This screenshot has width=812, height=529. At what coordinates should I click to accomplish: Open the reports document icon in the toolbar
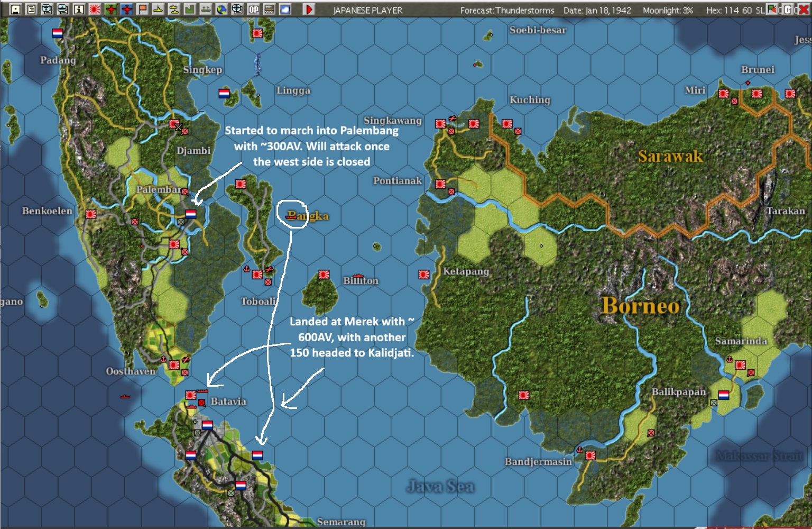[x=31, y=9]
